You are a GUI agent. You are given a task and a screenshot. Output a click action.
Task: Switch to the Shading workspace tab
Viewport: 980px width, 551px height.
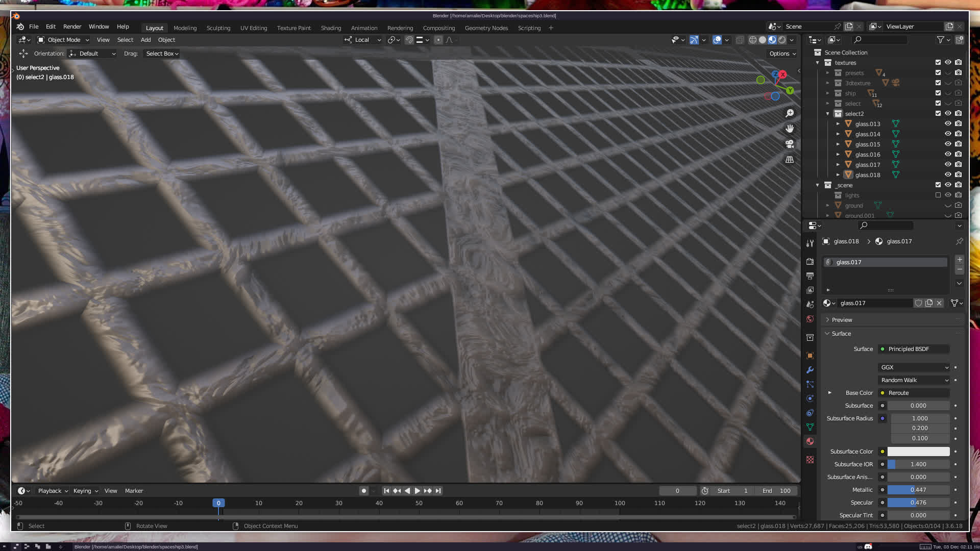pyautogui.click(x=331, y=28)
